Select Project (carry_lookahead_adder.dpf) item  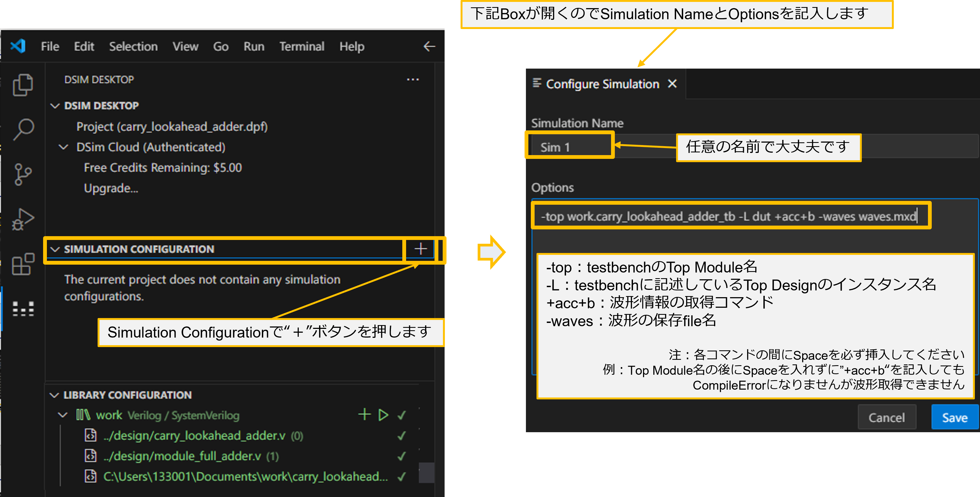[x=172, y=126]
